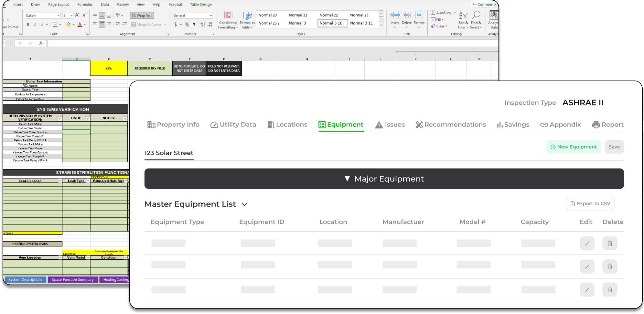The image size is (644, 314).
Task: Click the New Equipment button
Action: (x=574, y=147)
